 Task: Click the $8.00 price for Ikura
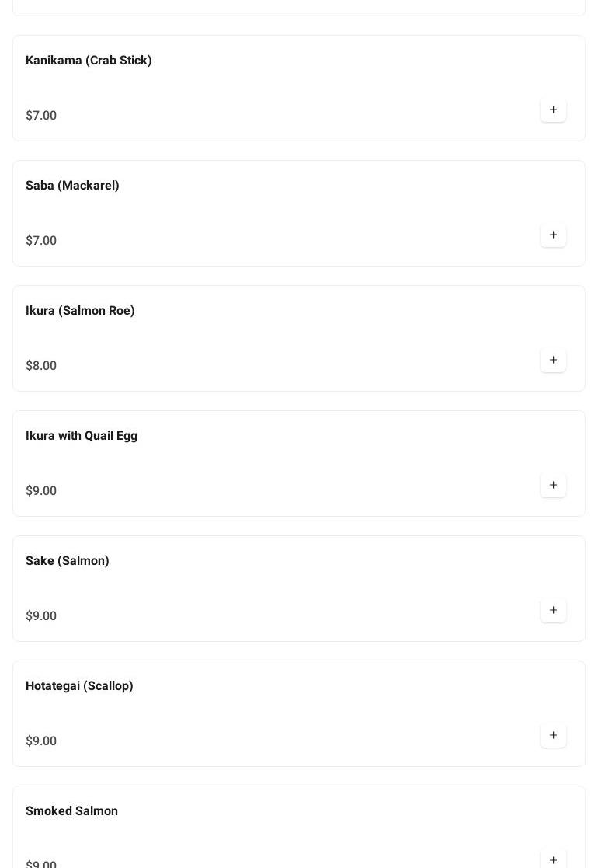[41, 365]
